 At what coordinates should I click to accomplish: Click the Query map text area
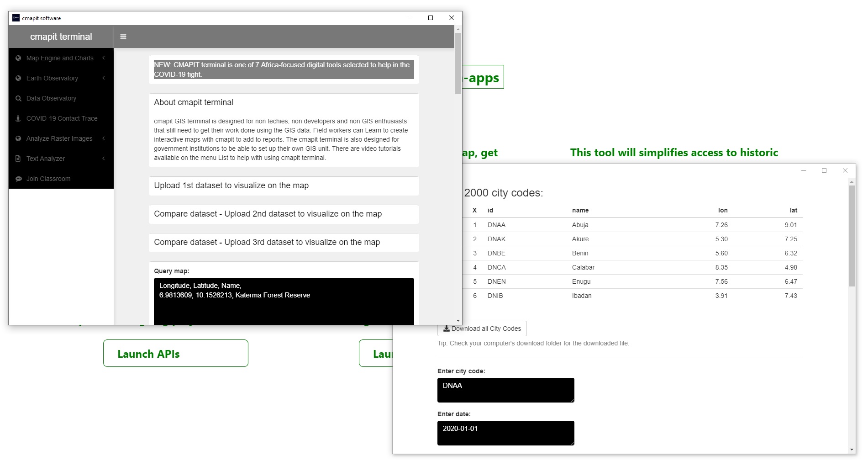[284, 301]
